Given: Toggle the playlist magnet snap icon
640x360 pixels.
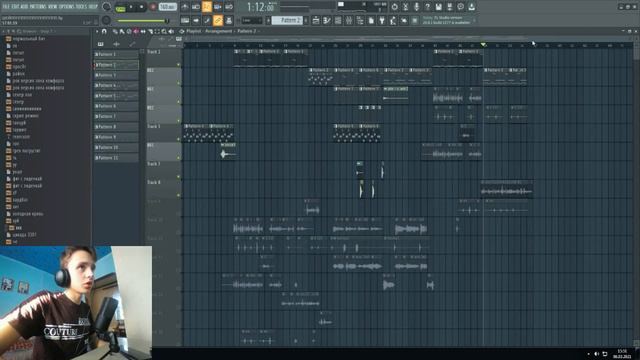Looking at the screenshot, I should (x=104, y=31).
